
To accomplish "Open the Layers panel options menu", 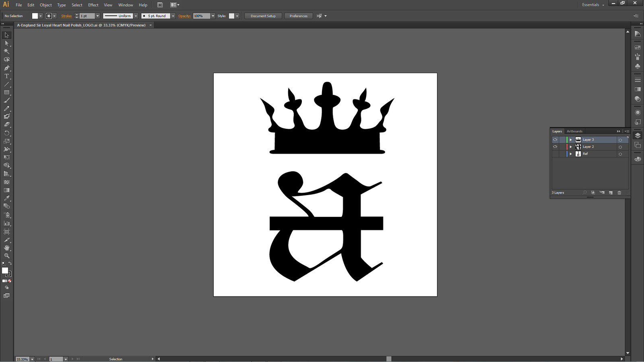I will tap(627, 132).
